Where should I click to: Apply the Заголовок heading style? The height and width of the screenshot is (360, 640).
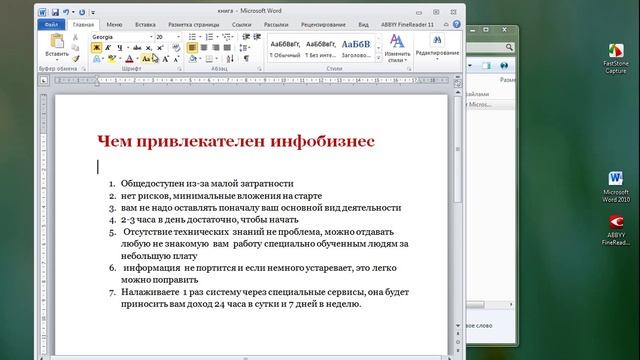tap(356, 48)
